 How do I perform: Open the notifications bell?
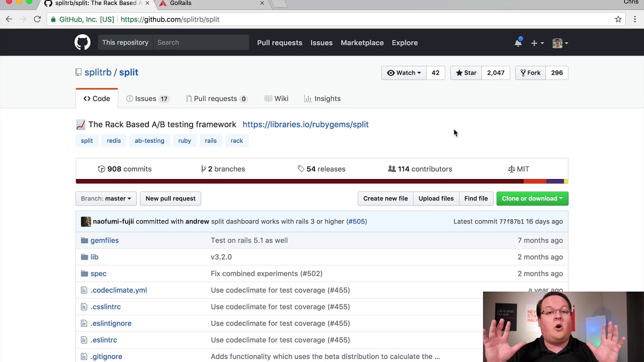518,43
